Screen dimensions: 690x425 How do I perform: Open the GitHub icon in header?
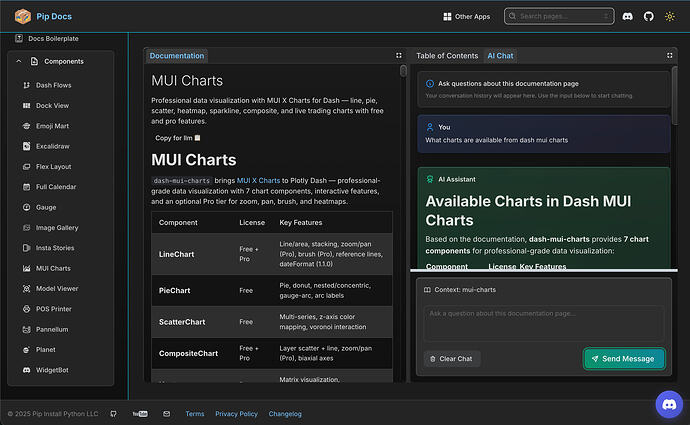(x=649, y=16)
